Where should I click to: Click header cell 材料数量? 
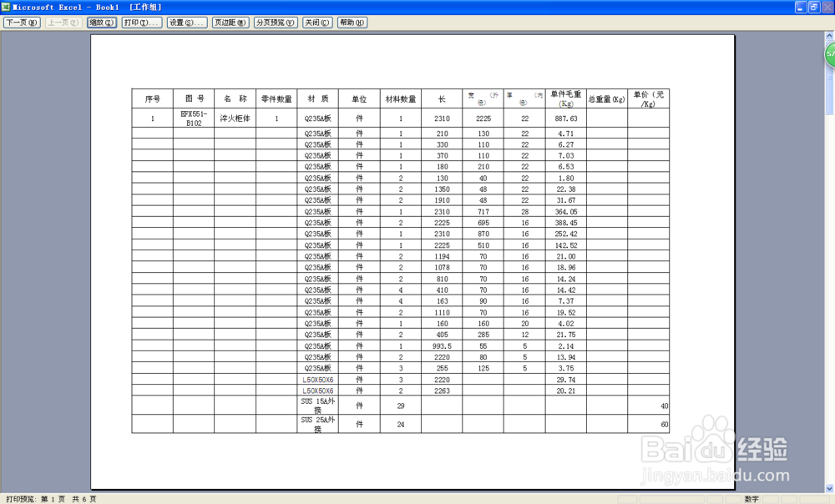click(401, 99)
